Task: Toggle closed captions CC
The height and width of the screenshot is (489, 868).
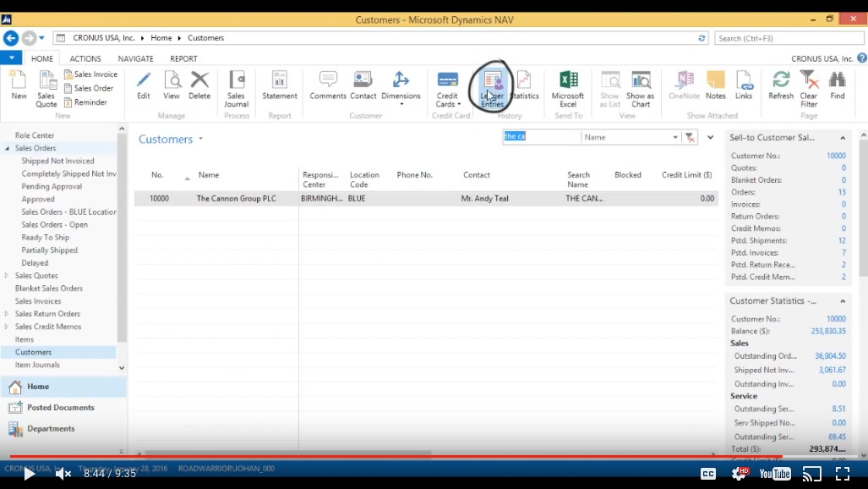Action: coord(708,474)
